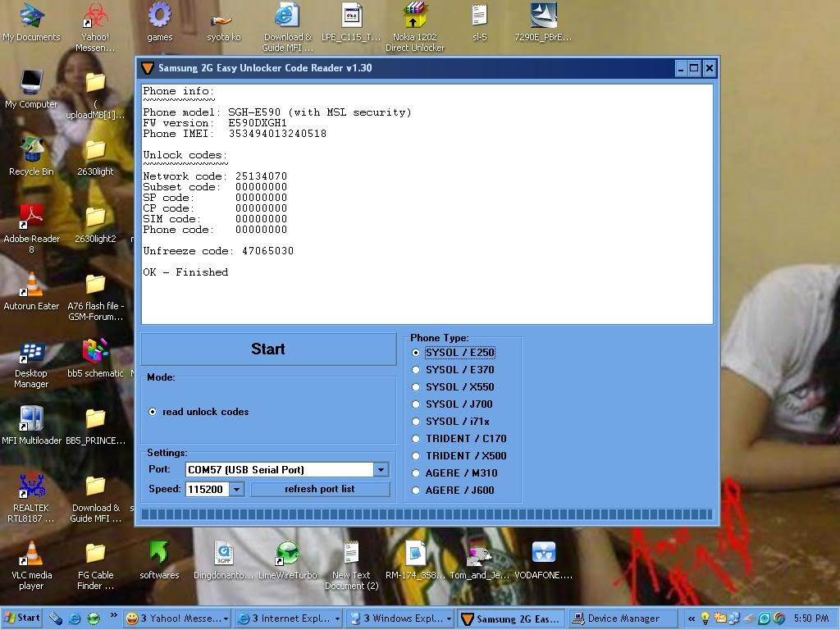The height and width of the screenshot is (630, 840).
Task: Open the FG Cable Finder folder
Action: point(95,565)
